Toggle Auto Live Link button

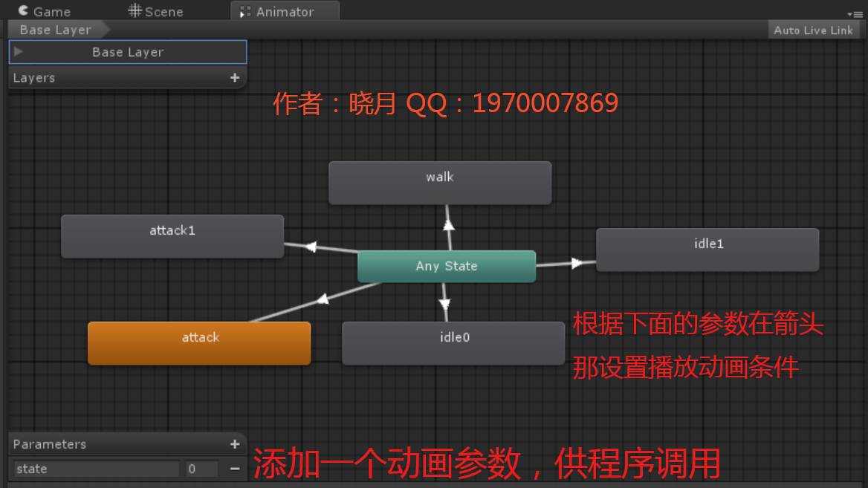click(x=813, y=30)
